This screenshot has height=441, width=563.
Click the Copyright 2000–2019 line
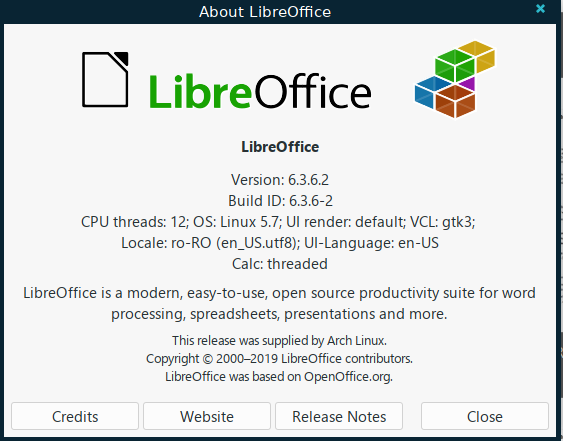coord(279,358)
